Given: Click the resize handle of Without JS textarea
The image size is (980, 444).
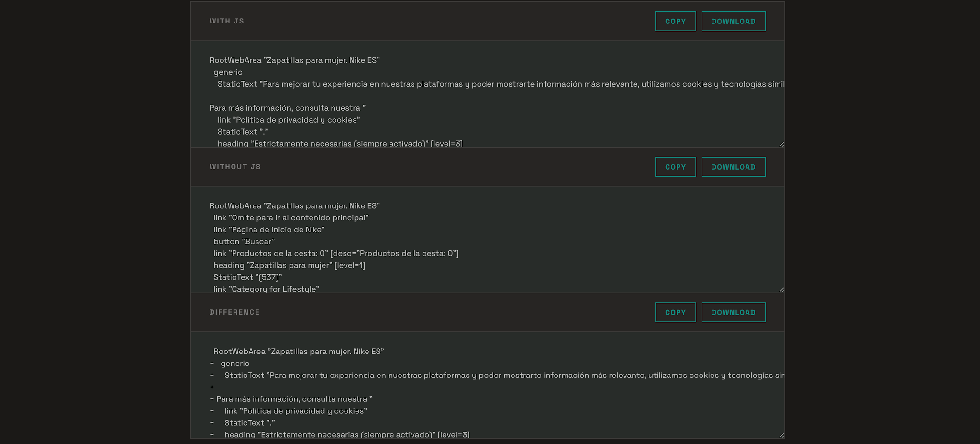Looking at the screenshot, I should (781, 290).
